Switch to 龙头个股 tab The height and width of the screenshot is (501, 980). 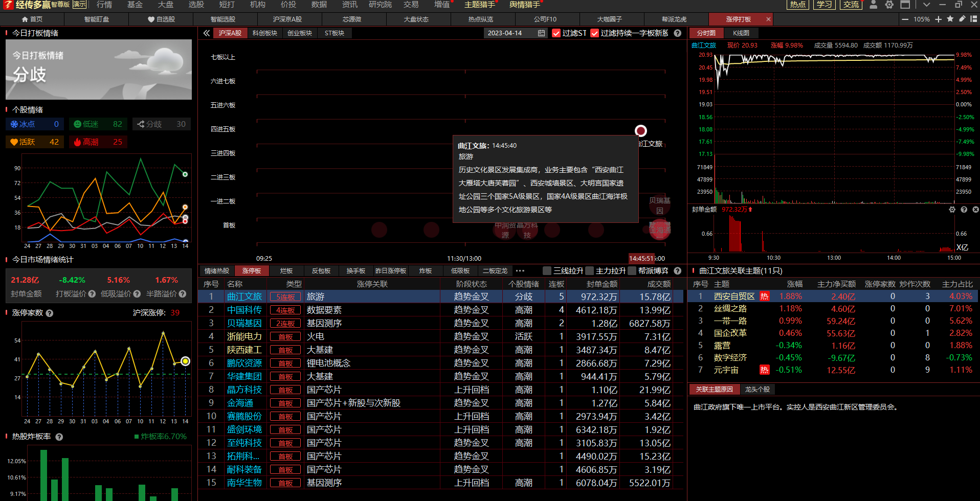point(757,390)
